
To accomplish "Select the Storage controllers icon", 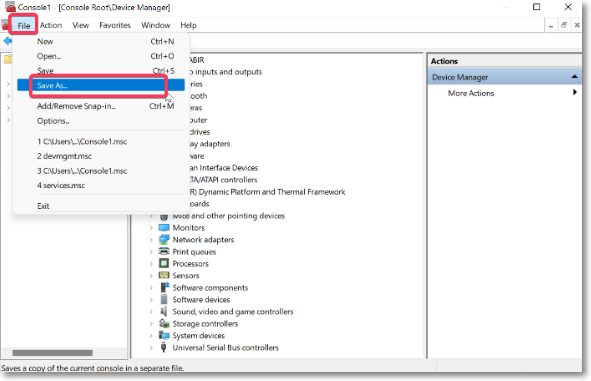I will coord(164,323).
